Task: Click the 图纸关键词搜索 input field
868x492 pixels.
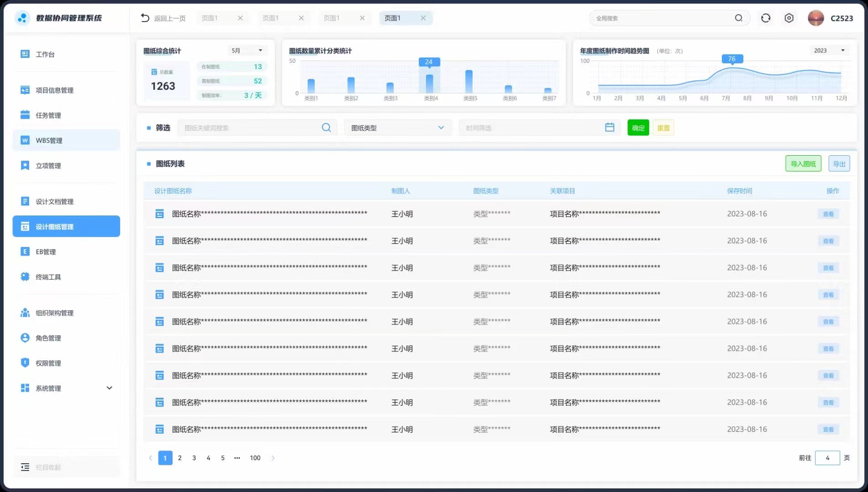Action: coord(258,128)
